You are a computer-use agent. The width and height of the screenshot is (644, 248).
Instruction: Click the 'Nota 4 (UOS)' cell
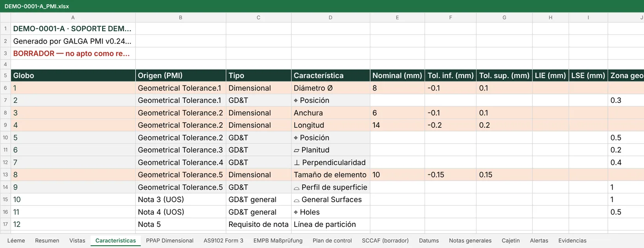[x=181, y=212]
